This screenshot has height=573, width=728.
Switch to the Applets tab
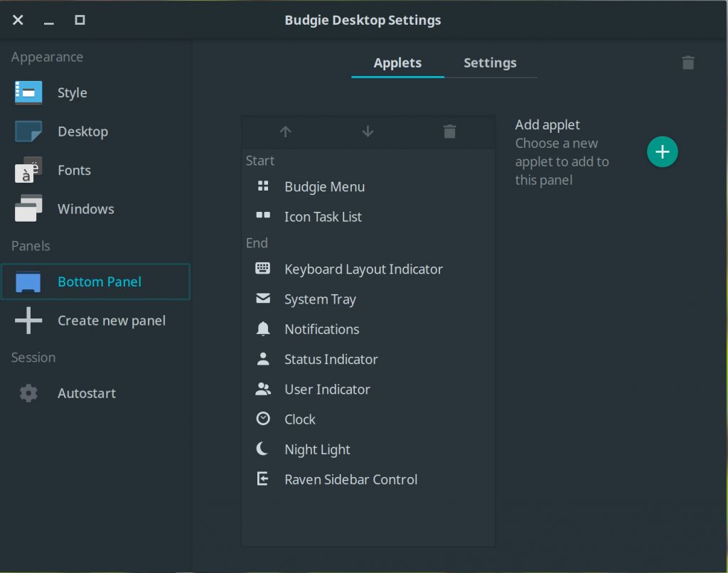click(397, 63)
